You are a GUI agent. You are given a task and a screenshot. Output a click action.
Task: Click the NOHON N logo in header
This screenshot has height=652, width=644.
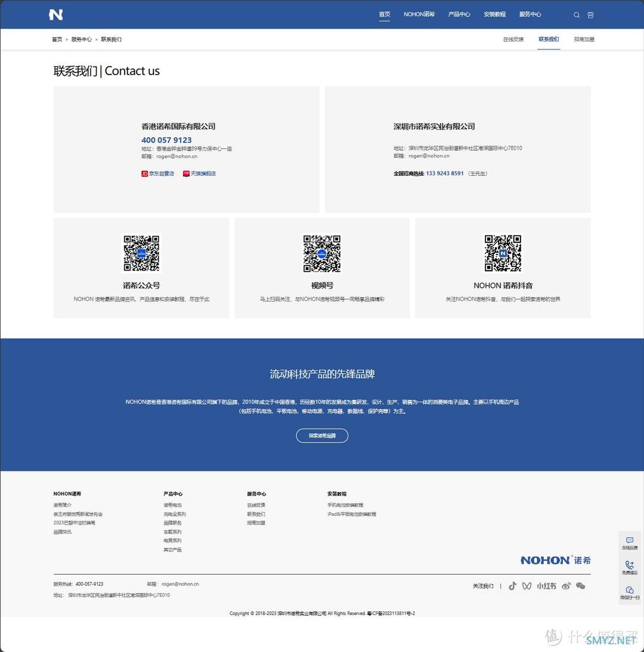tap(55, 14)
